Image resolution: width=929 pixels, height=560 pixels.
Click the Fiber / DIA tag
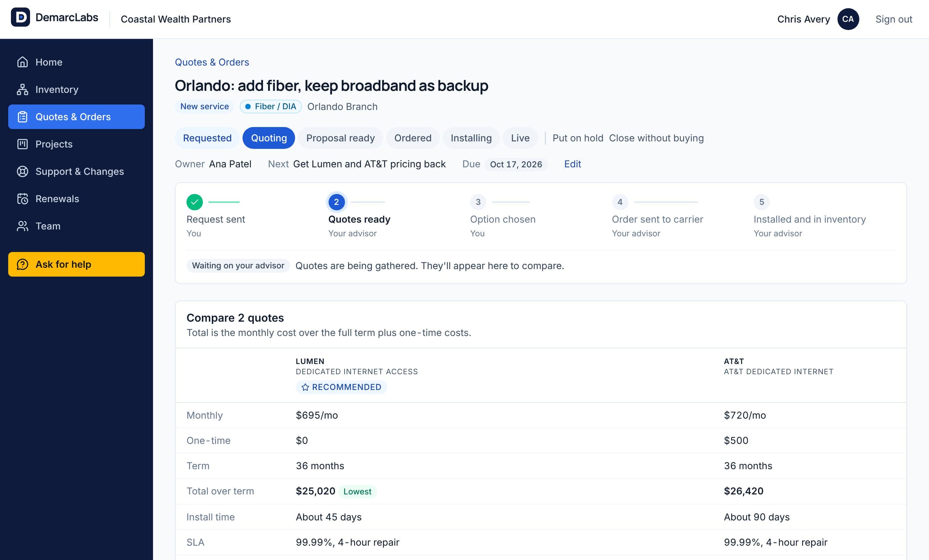pyautogui.click(x=271, y=107)
